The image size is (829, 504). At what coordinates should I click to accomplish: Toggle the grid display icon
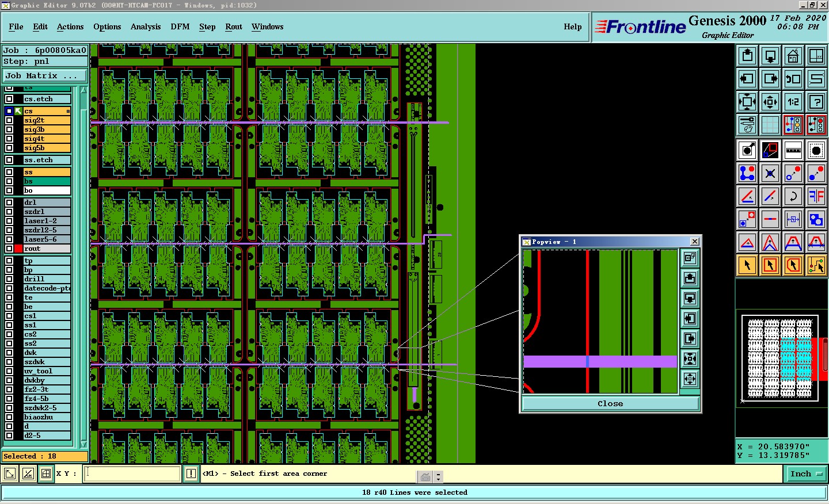coord(770,125)
